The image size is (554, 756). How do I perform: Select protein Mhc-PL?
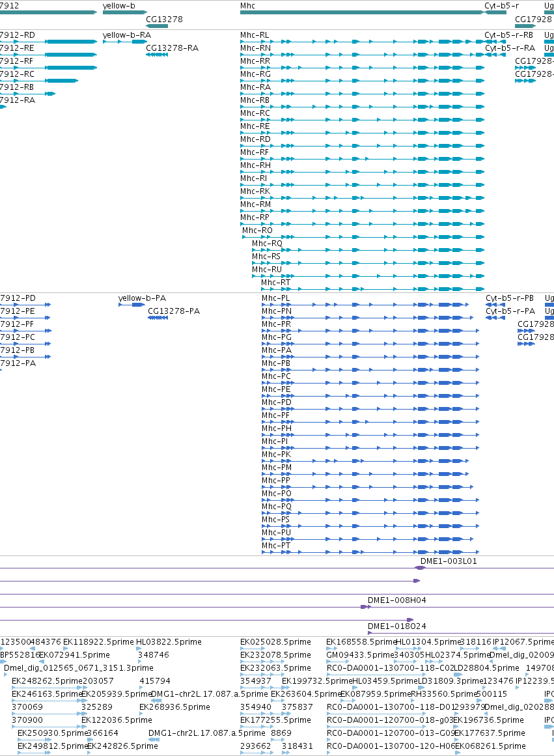(x=276, y=298)
